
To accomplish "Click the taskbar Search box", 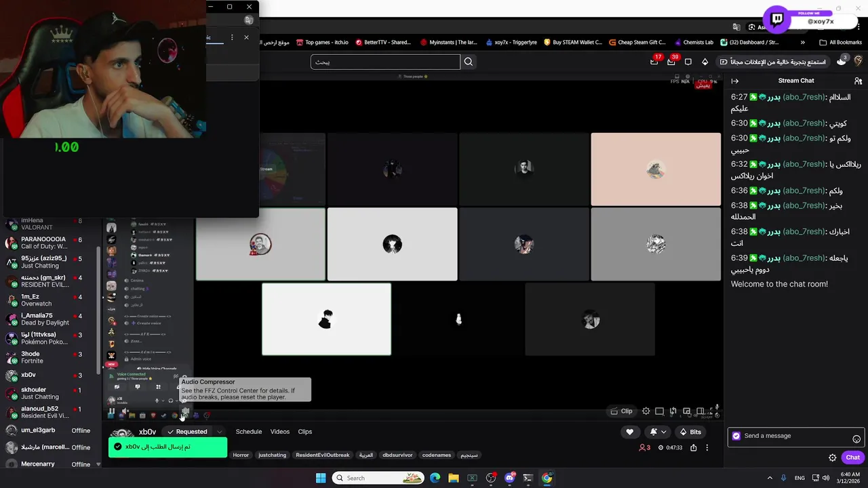I will click(x=378, y=478).
